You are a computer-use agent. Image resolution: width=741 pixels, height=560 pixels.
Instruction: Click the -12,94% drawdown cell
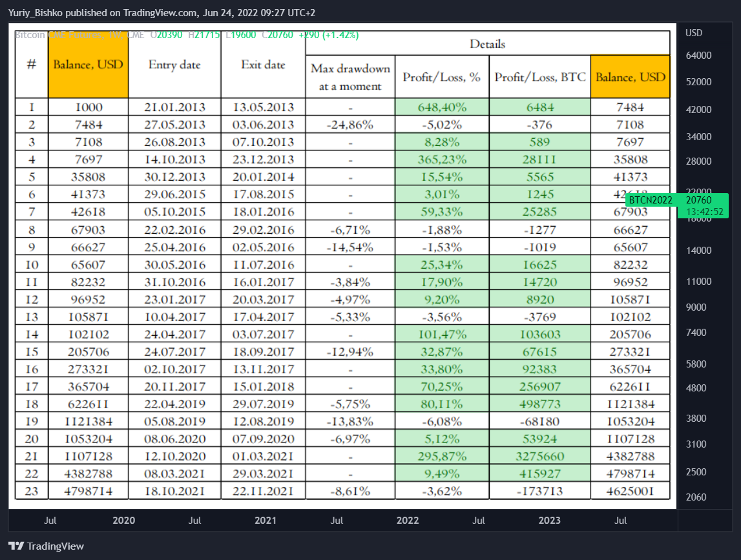350,352
